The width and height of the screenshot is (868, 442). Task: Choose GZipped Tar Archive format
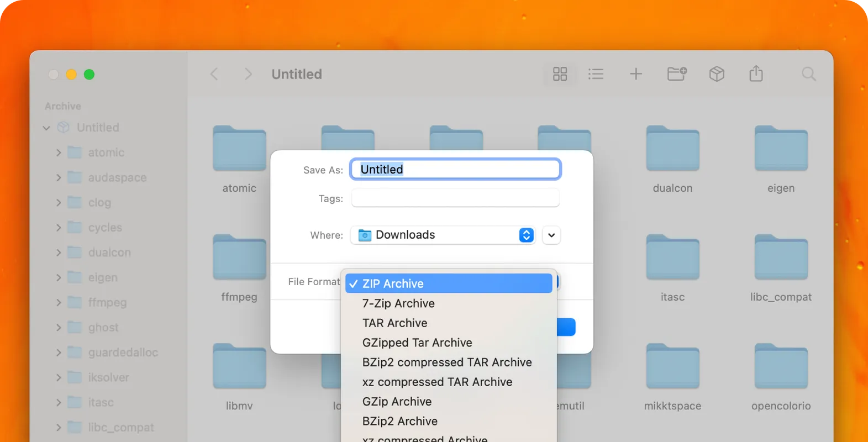tap(417, 343)
